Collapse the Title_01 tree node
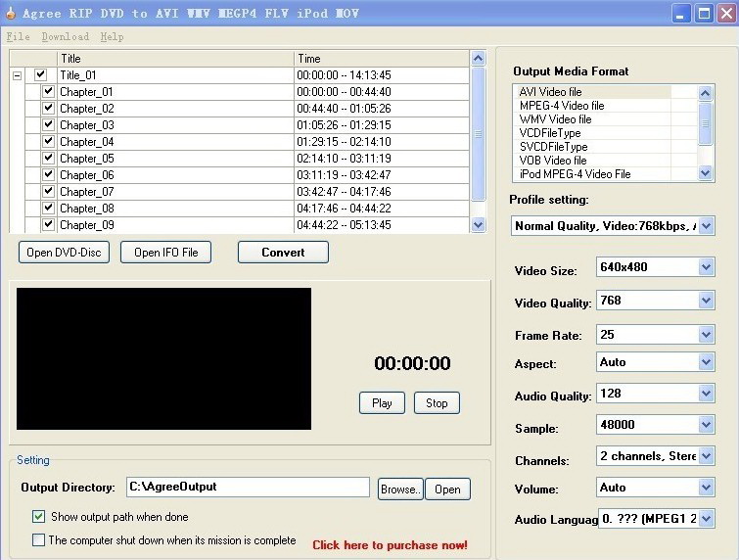Screen dimensions: 739x560 (x=17, y=75)
